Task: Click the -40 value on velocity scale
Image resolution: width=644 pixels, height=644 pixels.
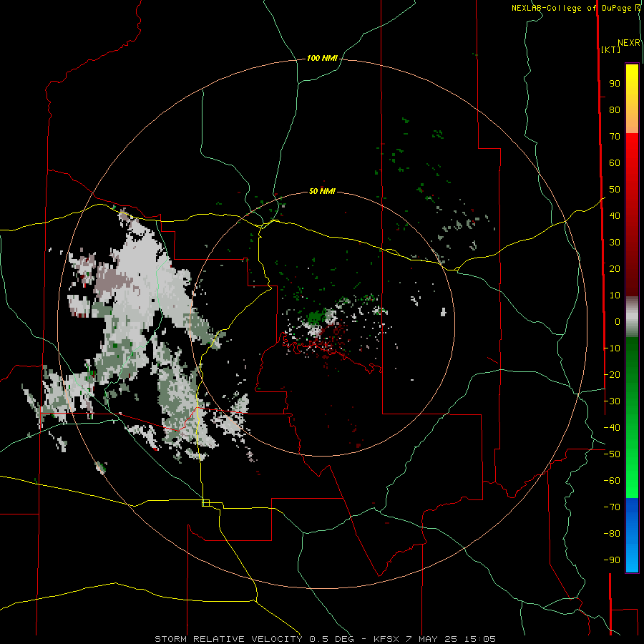Action: click(612, 428)
